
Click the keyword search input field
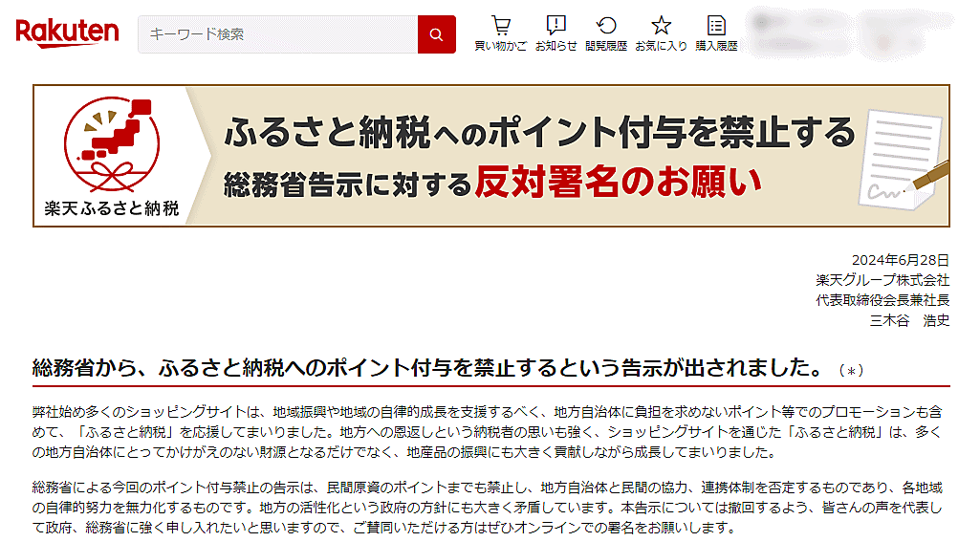277,34
